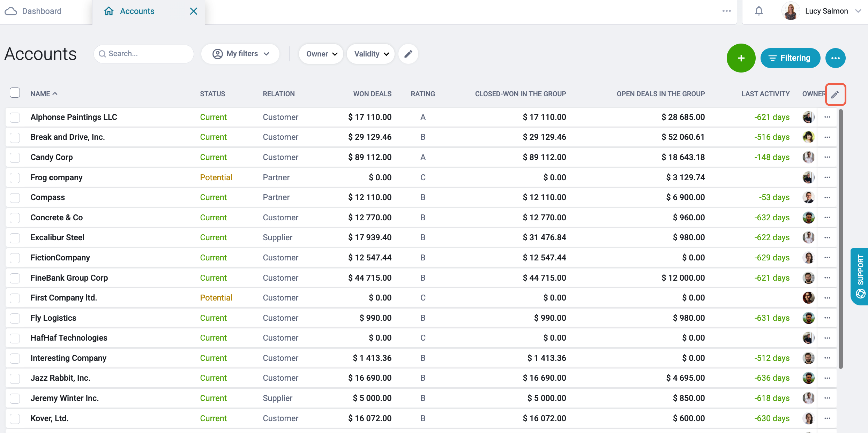868x433 pixels.
Task: Click the green plus add account button
Action: click(741, 58)
